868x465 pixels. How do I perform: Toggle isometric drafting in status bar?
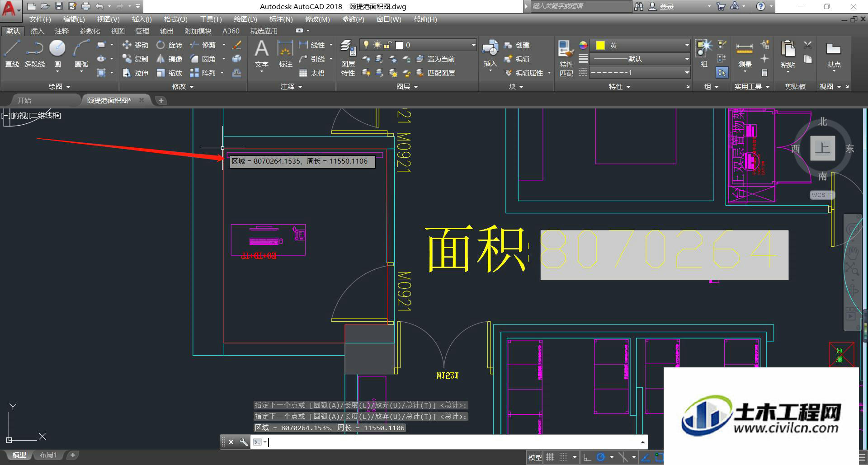[x=623, y=457]
